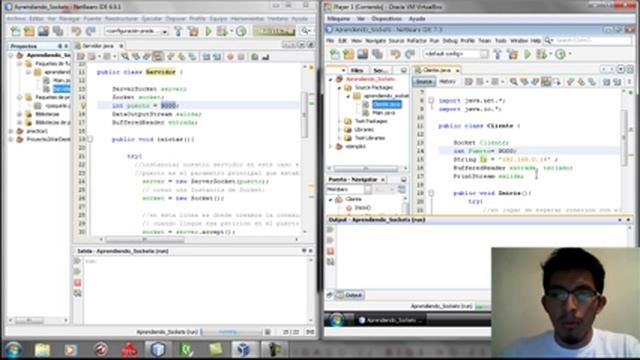Click New Project icon in left NetBeans toolbar
The image size is (640, 360).
pyautogui.click(x=29, y=31)
